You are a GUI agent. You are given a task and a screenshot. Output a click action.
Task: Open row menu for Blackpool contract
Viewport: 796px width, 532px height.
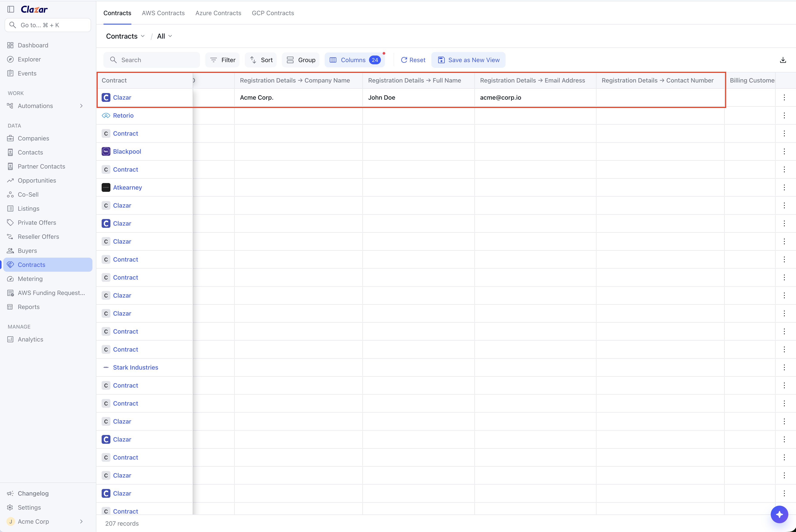click(784, 152)
